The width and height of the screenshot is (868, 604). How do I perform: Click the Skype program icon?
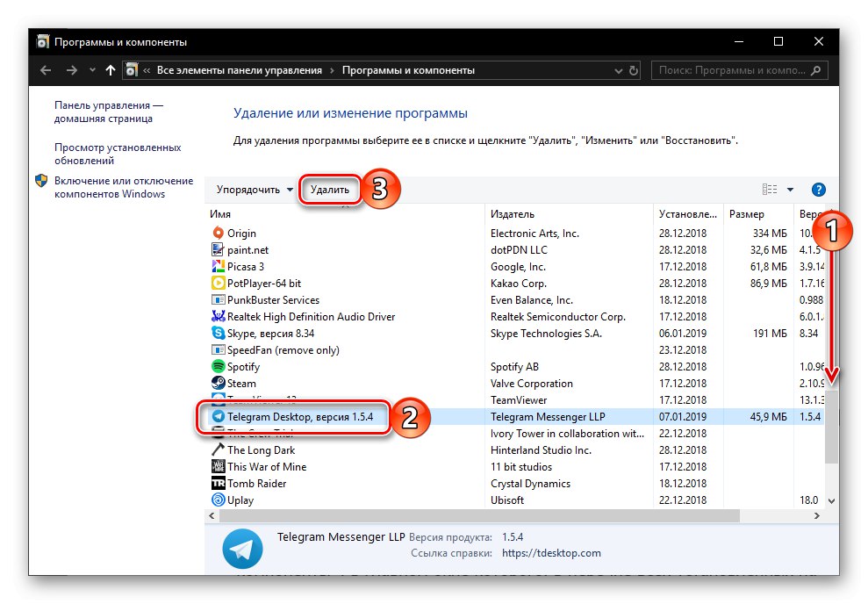219,334
